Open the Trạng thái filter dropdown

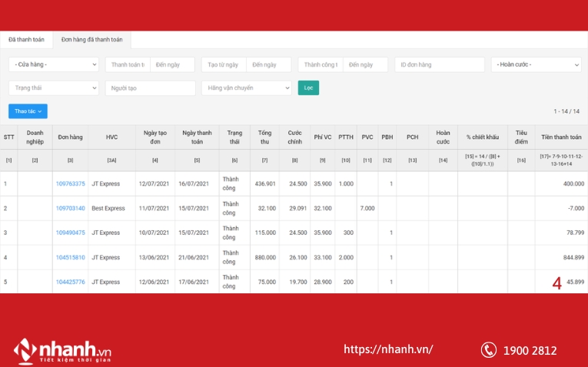pos(54,88)
